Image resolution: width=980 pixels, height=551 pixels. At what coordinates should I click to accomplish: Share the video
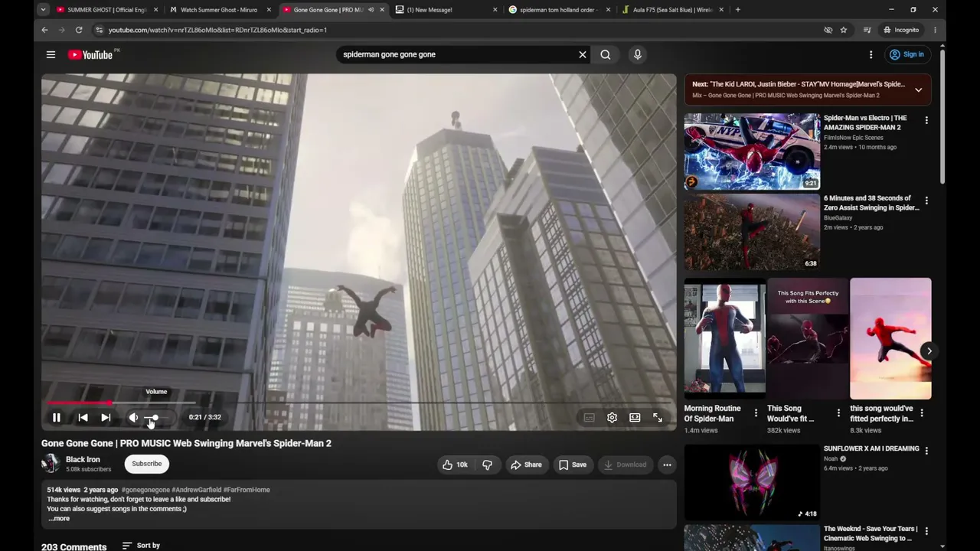(x=526, y=465)
